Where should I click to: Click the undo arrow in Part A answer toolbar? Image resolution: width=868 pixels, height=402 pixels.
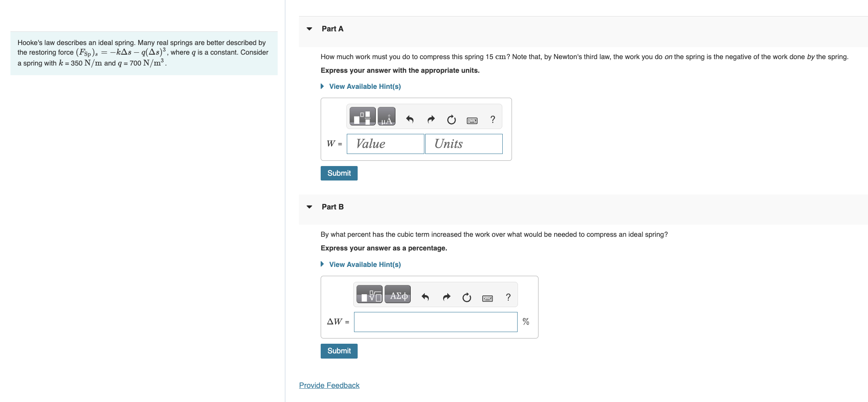tap(410, 119)
